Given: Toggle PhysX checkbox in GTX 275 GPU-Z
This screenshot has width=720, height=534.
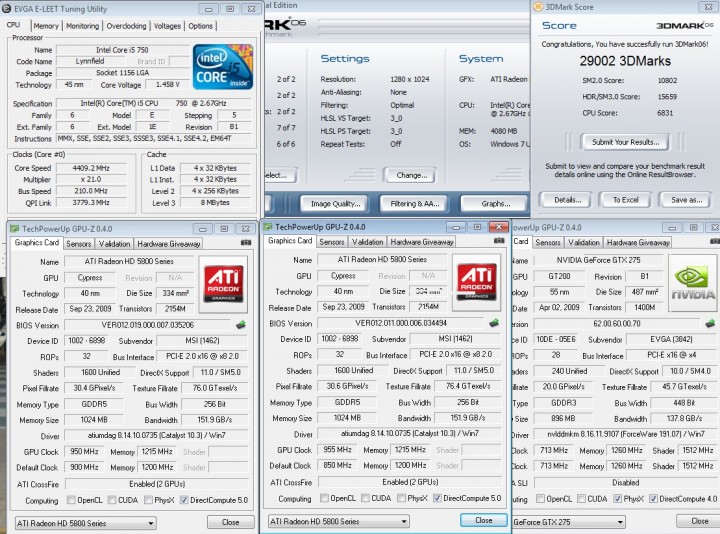Looking at the screenshot, I should point(618,499).
